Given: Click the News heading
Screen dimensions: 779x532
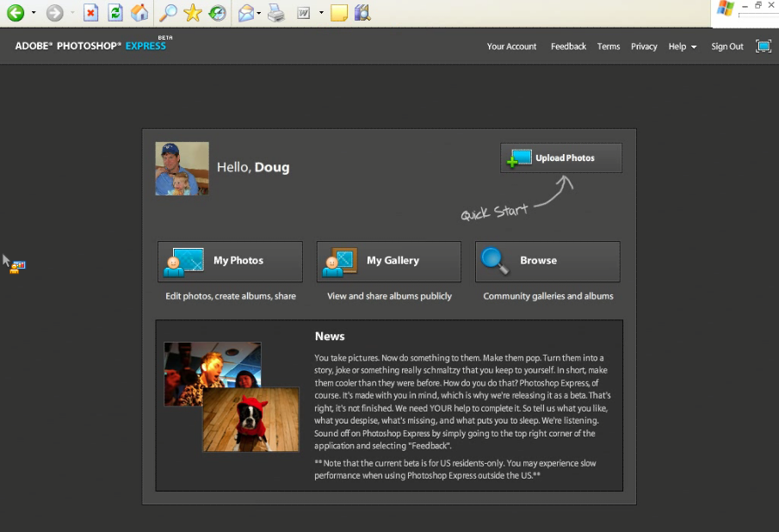Looking at the screenshot, I should [x=330, y=337].
